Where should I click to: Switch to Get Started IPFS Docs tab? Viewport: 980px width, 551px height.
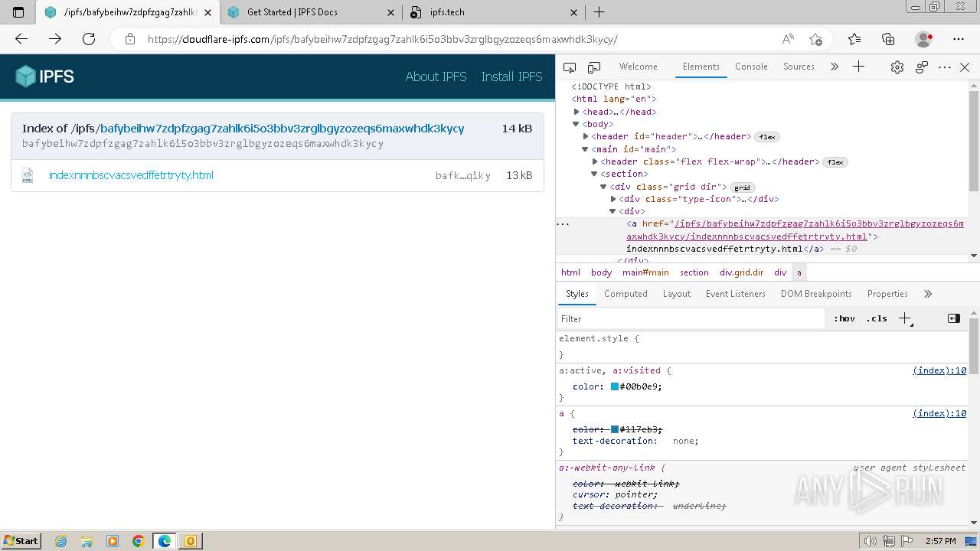(x=310, y=12)
